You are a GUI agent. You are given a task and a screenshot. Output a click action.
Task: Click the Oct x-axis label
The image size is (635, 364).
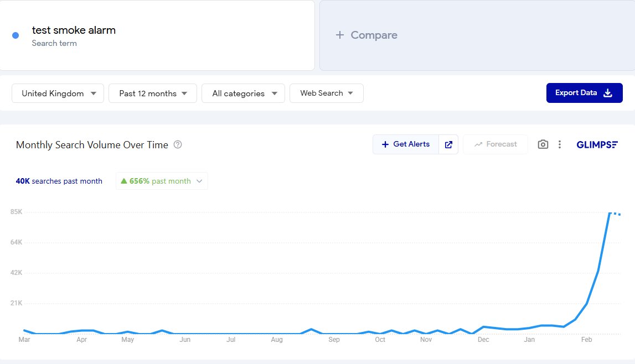(380, 340)
